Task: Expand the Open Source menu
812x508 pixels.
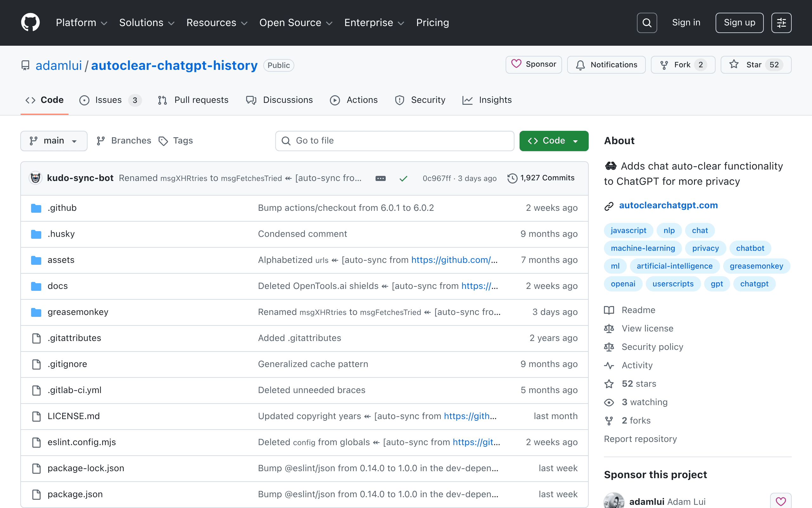Action: click(x=296, y=23)
